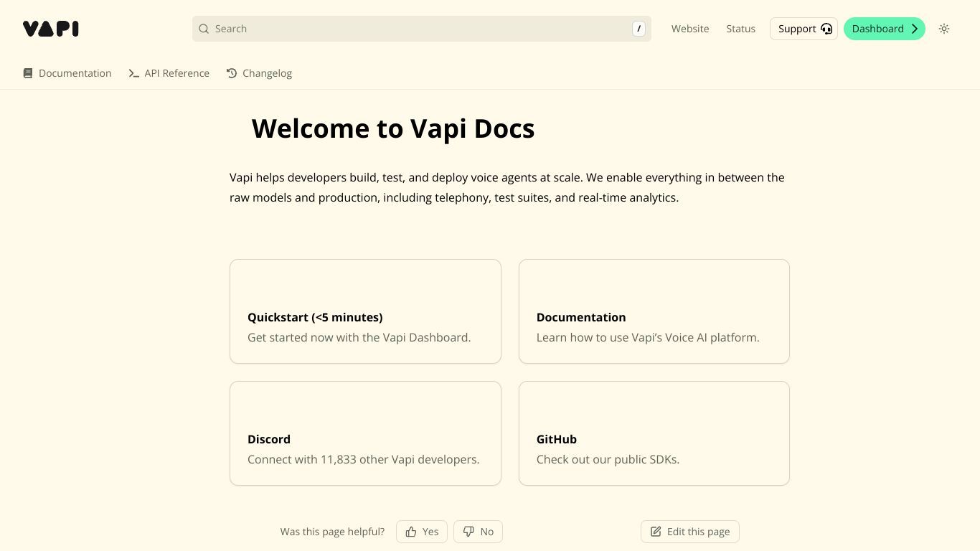
Task: Click the thumbs down icon
Action: click(468, 532)
